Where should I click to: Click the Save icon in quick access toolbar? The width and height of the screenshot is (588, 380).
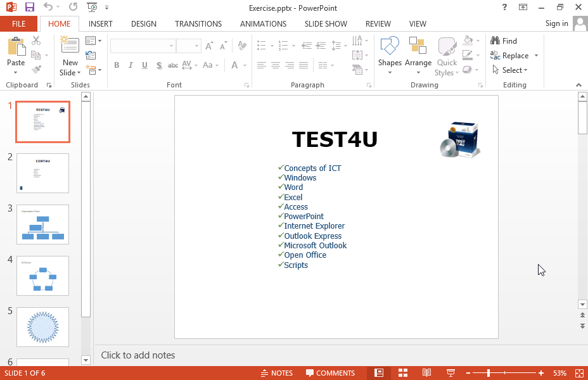[x=30, y=7]
